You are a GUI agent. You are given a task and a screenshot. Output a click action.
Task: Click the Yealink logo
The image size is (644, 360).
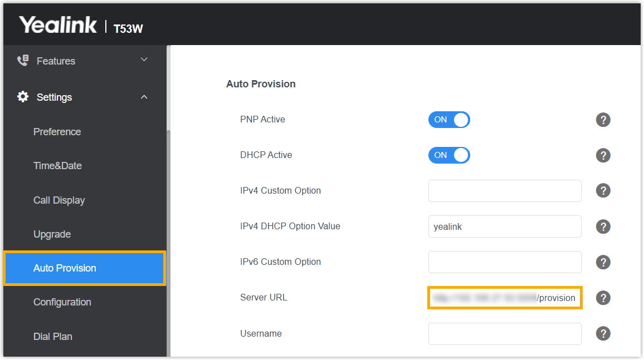pyautogui.click(x=58, y=25)
